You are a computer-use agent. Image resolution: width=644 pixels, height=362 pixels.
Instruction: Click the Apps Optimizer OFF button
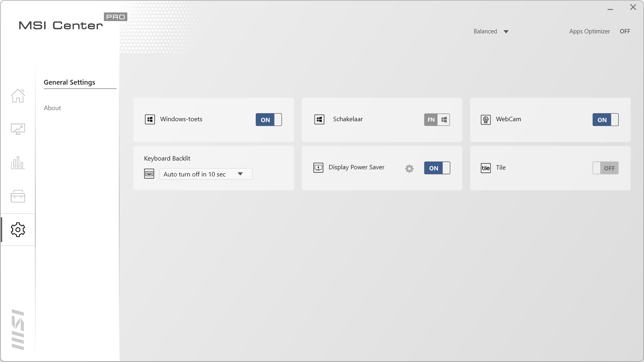(x=625, y=31)
